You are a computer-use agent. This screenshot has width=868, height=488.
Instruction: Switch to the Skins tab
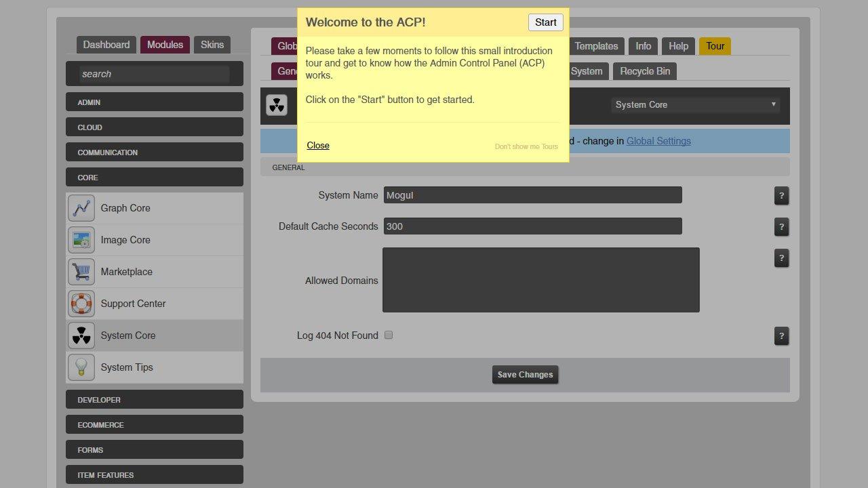click(212, 45)
